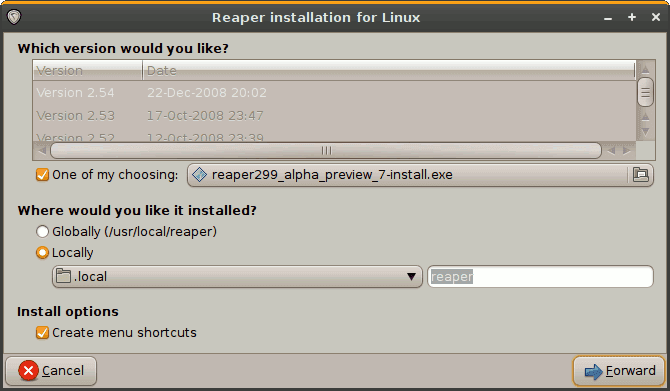Click the up arrow of the vertical scrollbar
The width and height of the screenshot is (670, 391).
click(x=645, y=69)
